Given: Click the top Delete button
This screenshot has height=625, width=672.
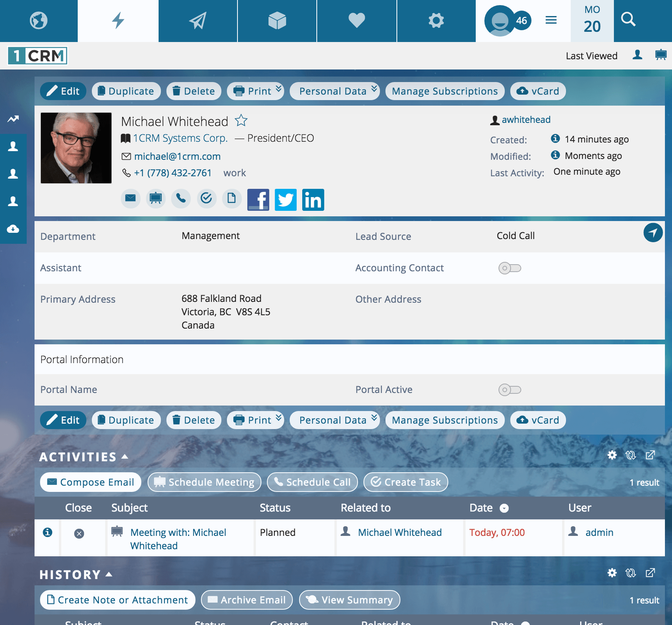Looking at the screenshot, I should point(194,91).
